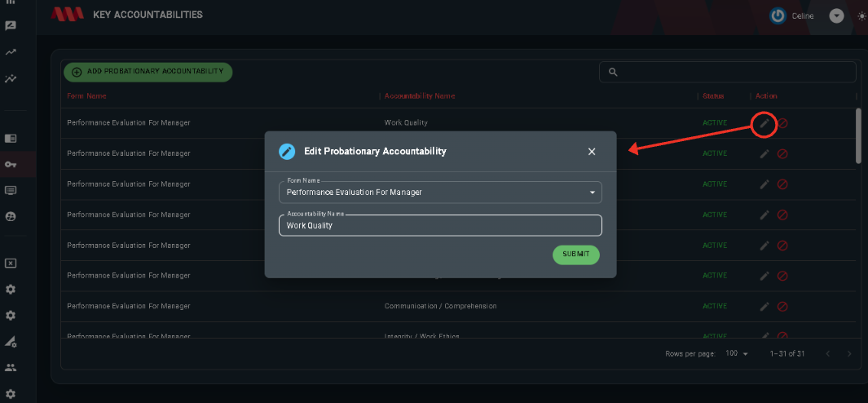
Task: Click the Accountability Name input field
Action: tap(440, 226)
